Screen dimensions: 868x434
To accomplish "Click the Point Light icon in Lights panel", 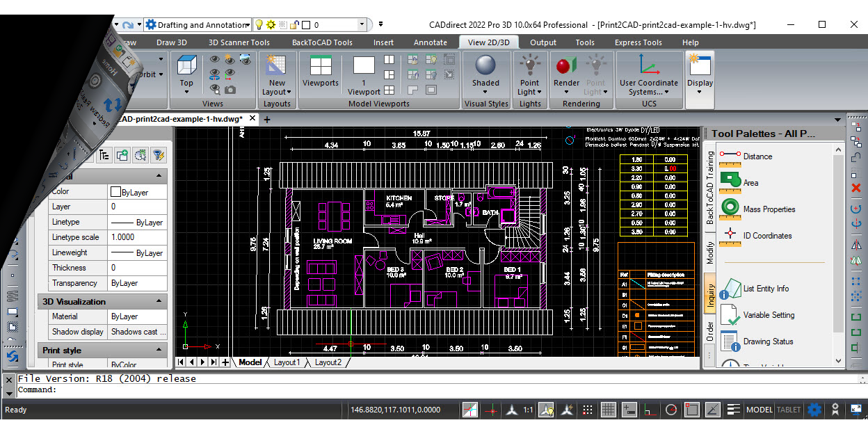I will point(529,66).
